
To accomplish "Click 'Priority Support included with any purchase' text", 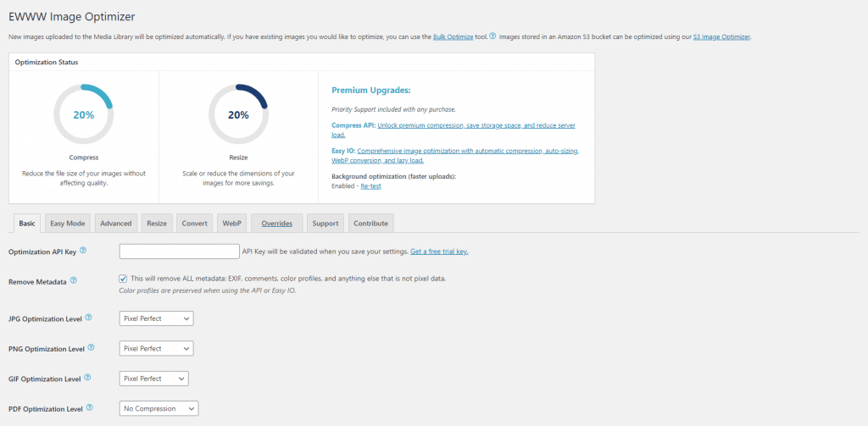I will (x=393, y=109).
